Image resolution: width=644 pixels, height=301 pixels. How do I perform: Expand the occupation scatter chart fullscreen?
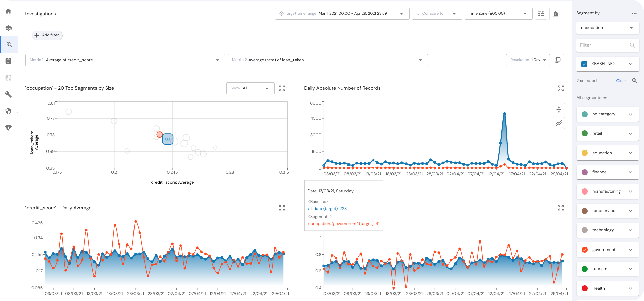tap(282, 88)
